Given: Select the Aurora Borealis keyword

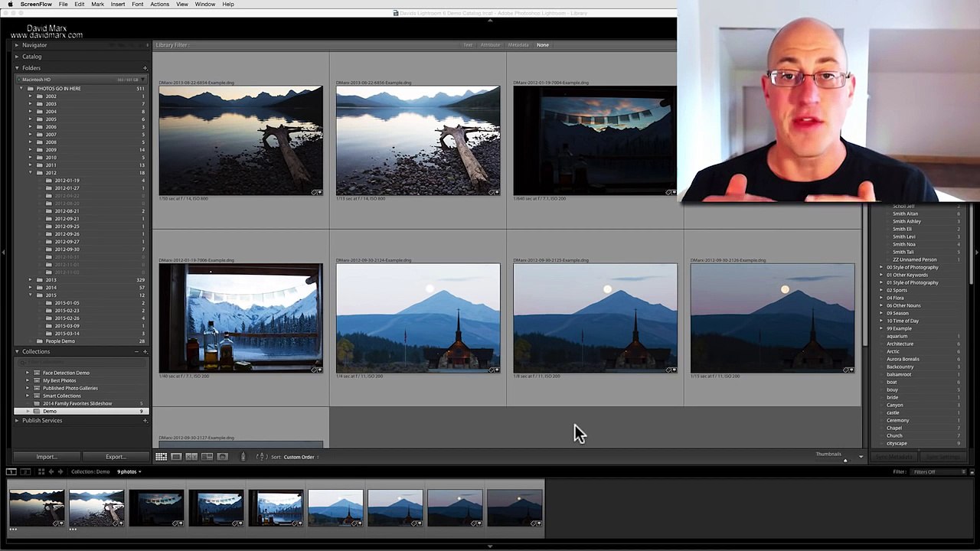Looking at the screenshot, I should 903,360.
